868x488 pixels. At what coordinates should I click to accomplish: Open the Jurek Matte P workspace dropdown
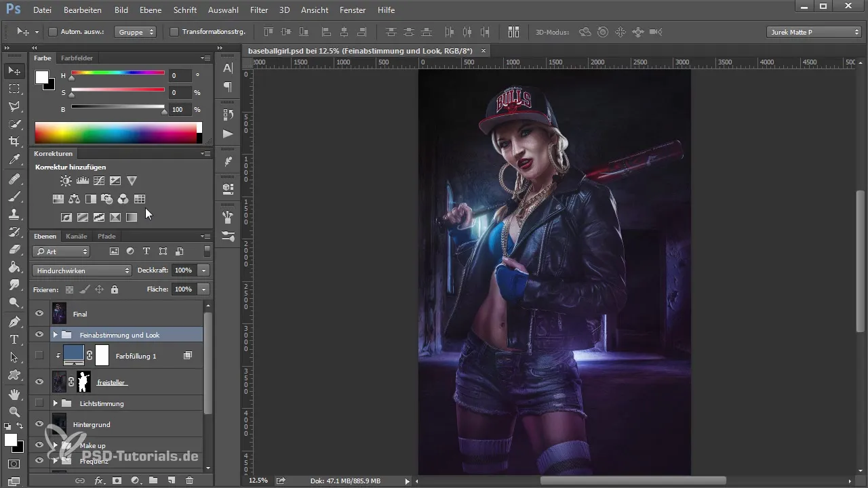click(x=814, y=32)
